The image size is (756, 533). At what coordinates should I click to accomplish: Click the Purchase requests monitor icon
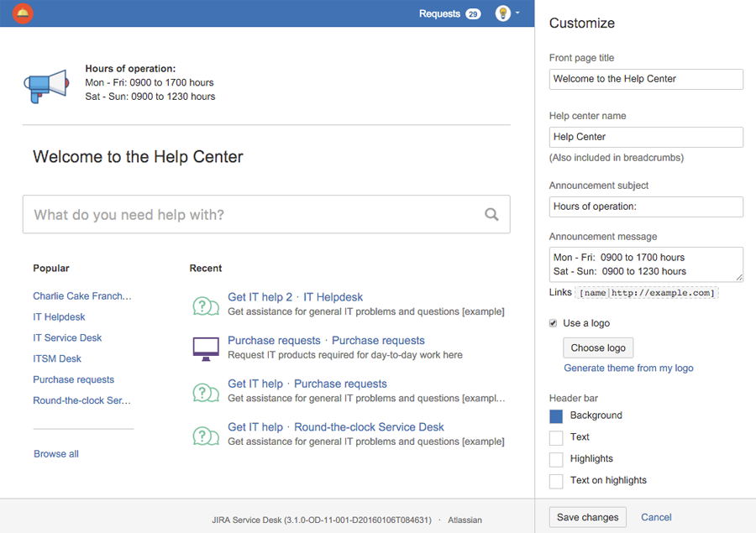206,347
